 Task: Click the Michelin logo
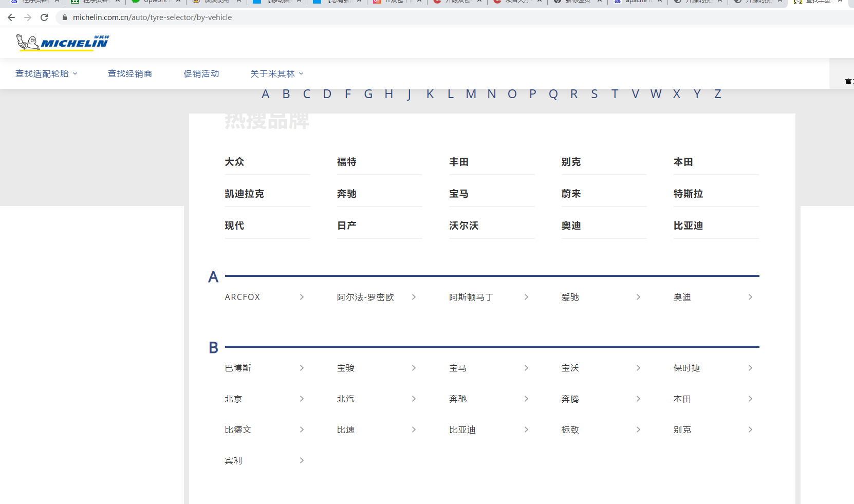click(63, 43)
